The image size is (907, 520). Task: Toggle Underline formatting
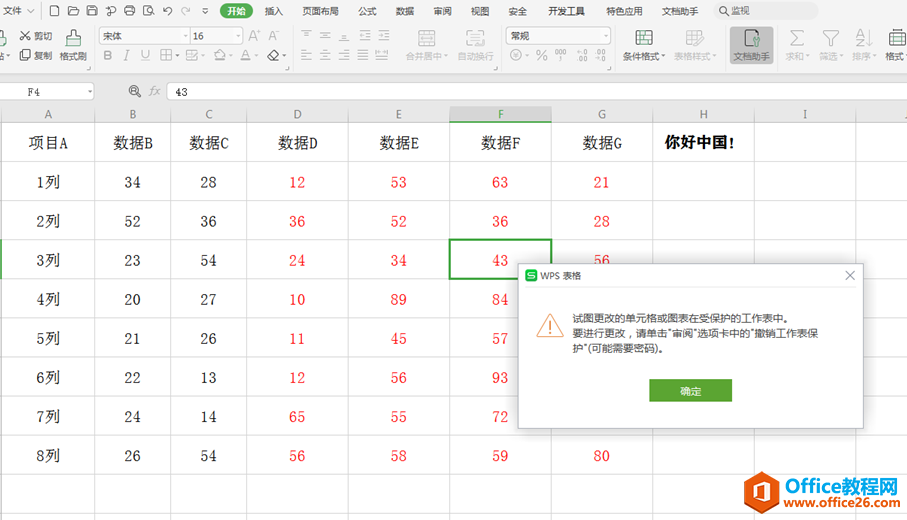coord(145,55)
